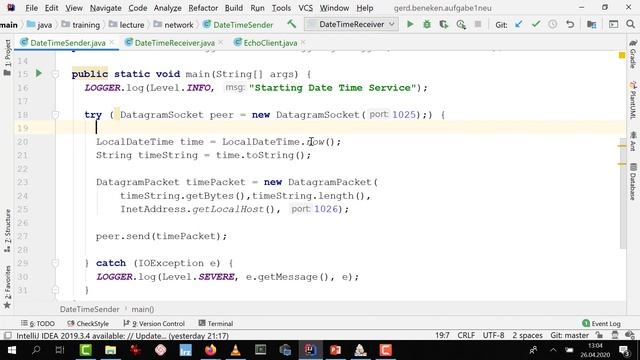Image resolution: width=640 pixels, height=360 pixels.
Task: Open UTF-8 file encoding selector
Action: 493,335
